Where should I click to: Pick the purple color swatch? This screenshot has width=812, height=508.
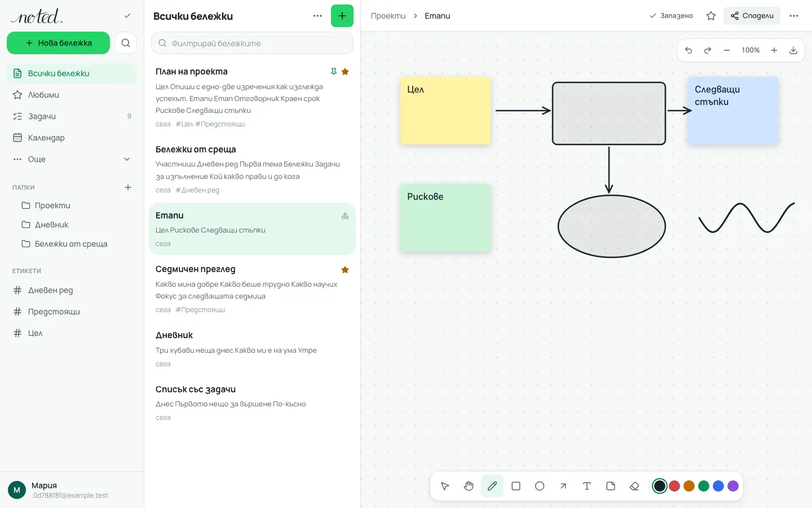[733, 486]
